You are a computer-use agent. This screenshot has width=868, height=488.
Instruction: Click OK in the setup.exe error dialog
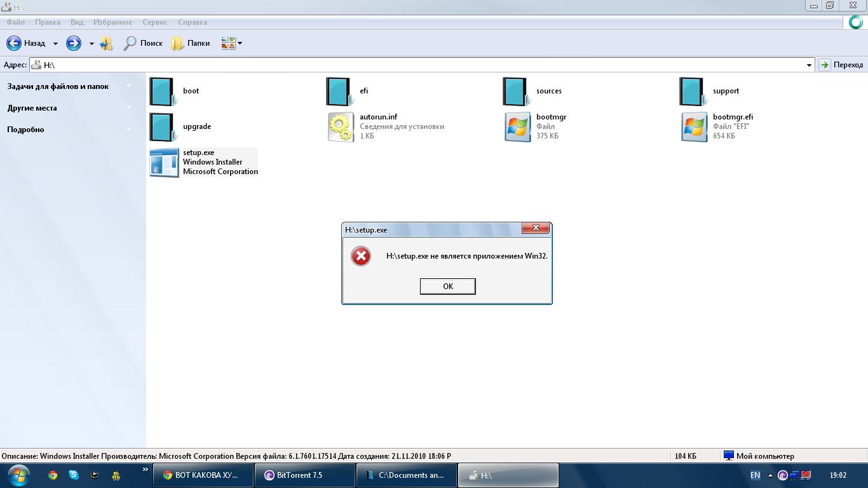447,287
